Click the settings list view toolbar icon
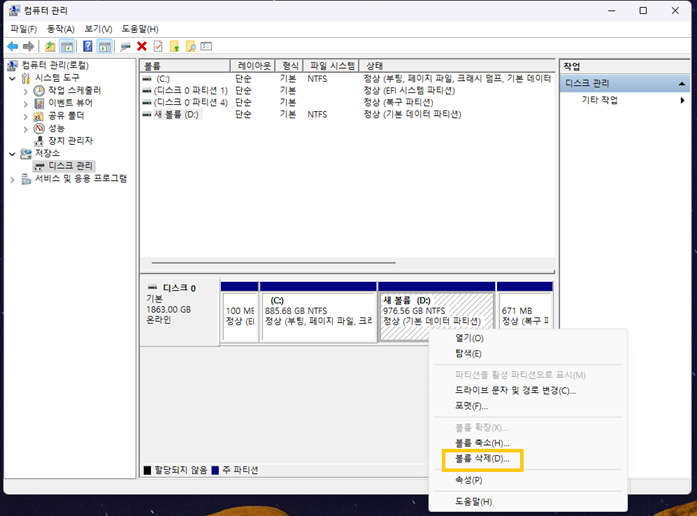This screenshot has height=516, width=697. coord(206,46)
